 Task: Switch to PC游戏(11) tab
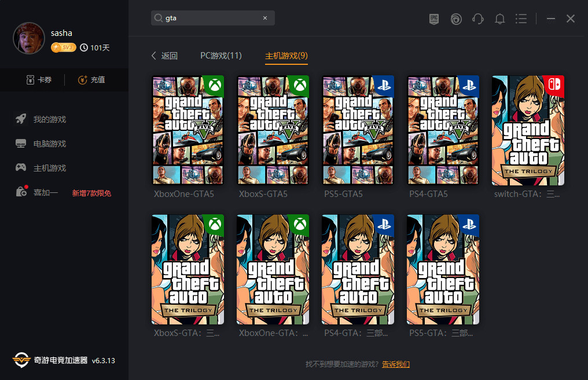pos(221,56)
